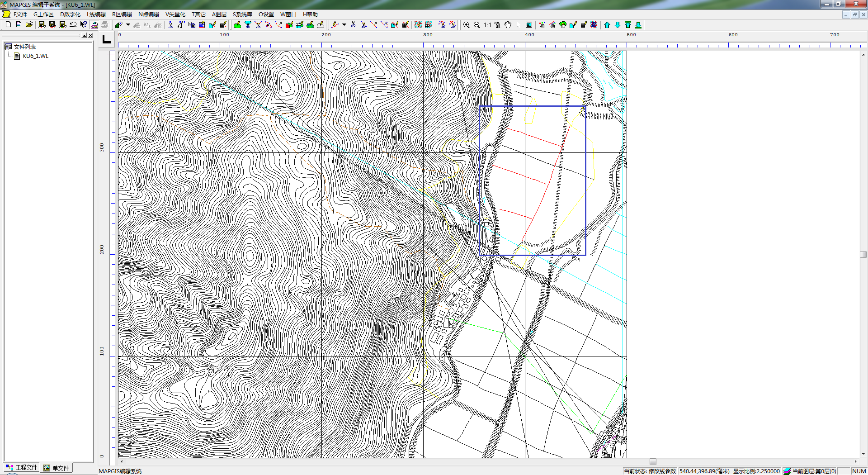The width and height of the screenshot is (868, 475).
Task: Activate the context help pointer icon
Action: pos(84,25)
